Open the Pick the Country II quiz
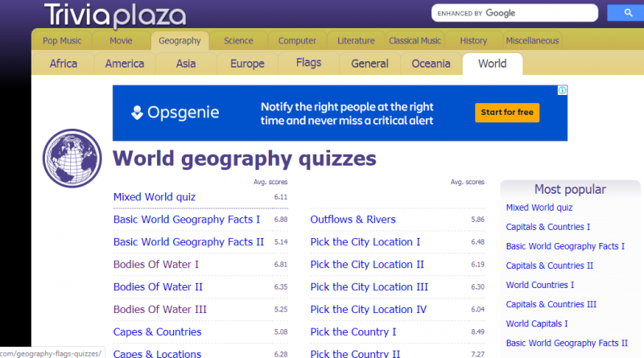The width and height of the screenshot is (644, 358). (355, 353)
